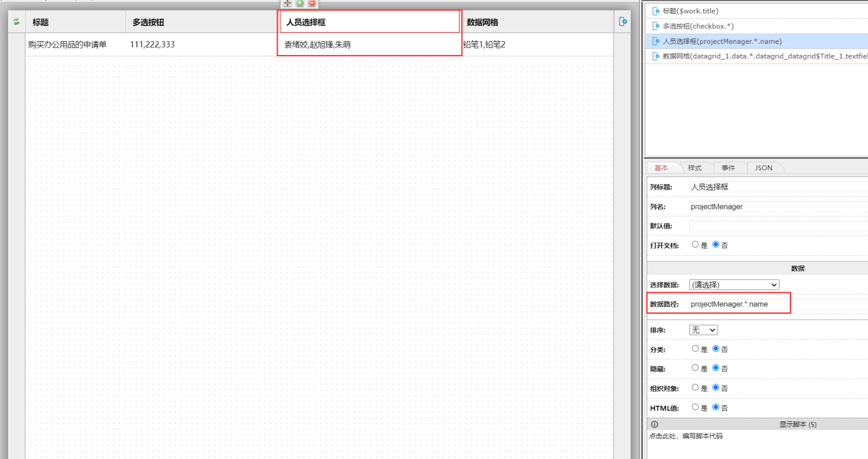Click the icon beside 标题($work.title) in list

656,11
